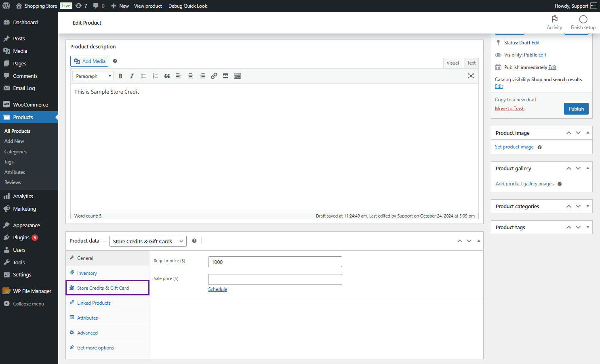The height and width of the screenshot is (364, 600).
Task: Open Email Log in the sidebar
Action: (29, 88)
